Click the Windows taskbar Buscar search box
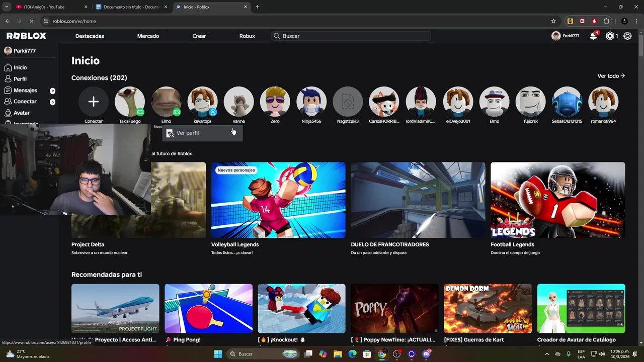The width and height of the screenshot is (644, 362). pos(264,354)
